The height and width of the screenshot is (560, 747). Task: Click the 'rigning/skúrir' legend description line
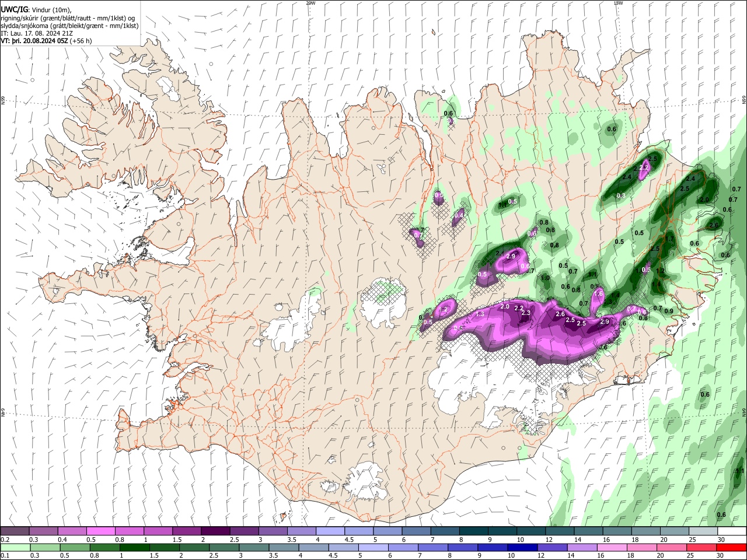coord(68,18)
